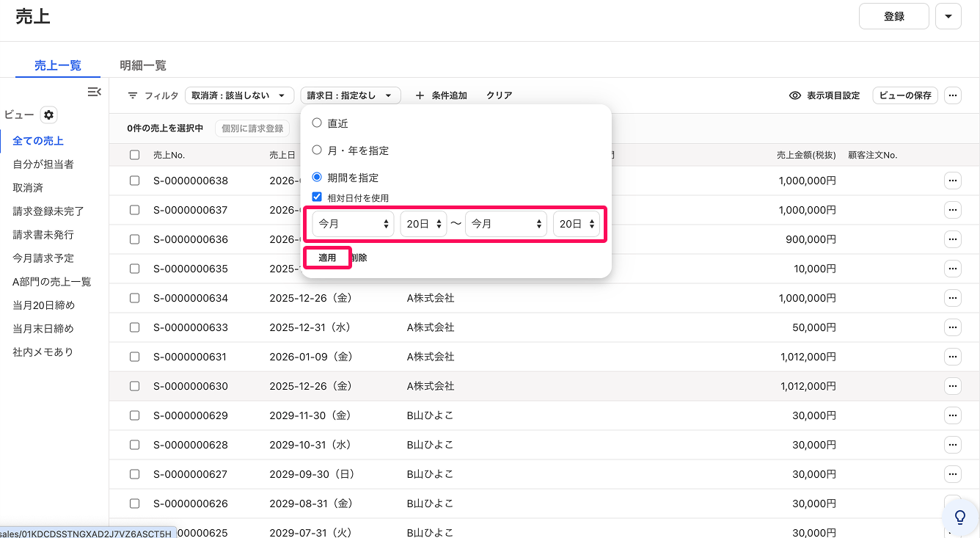Switch to the 明細一覧 tab

(x=143, y=65)
